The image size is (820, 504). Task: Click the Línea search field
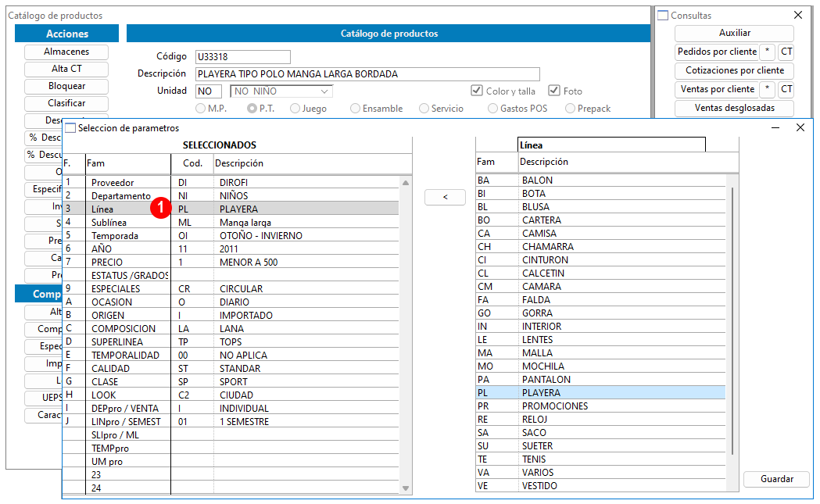[611, 145]
